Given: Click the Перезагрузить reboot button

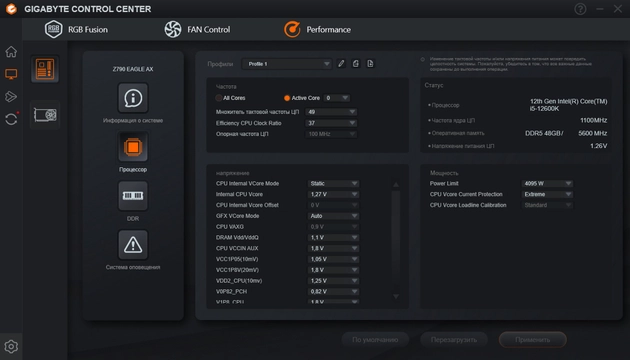Looking at the screenshot, I should pyautogui.click(x=454, y=340).
